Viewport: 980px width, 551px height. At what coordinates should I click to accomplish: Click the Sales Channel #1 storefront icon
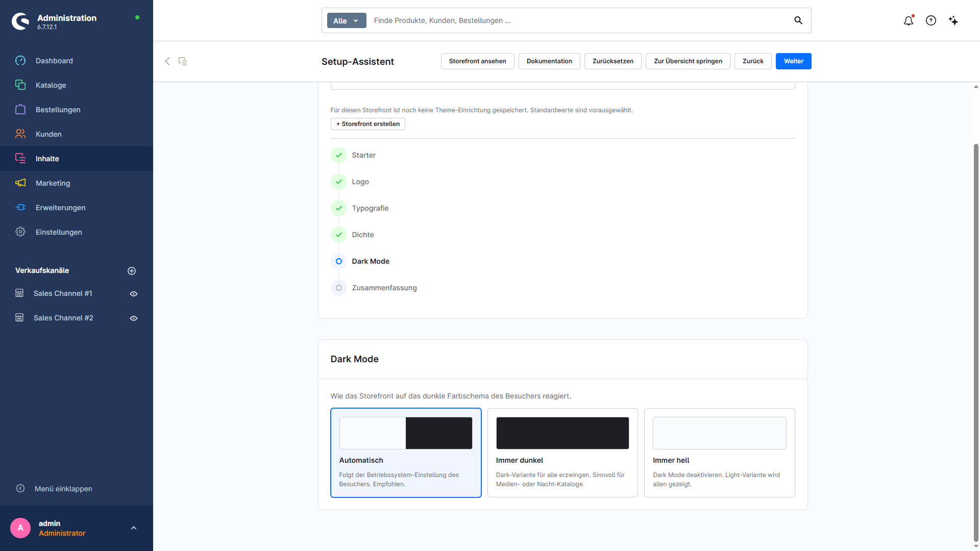tap(19, 293)
